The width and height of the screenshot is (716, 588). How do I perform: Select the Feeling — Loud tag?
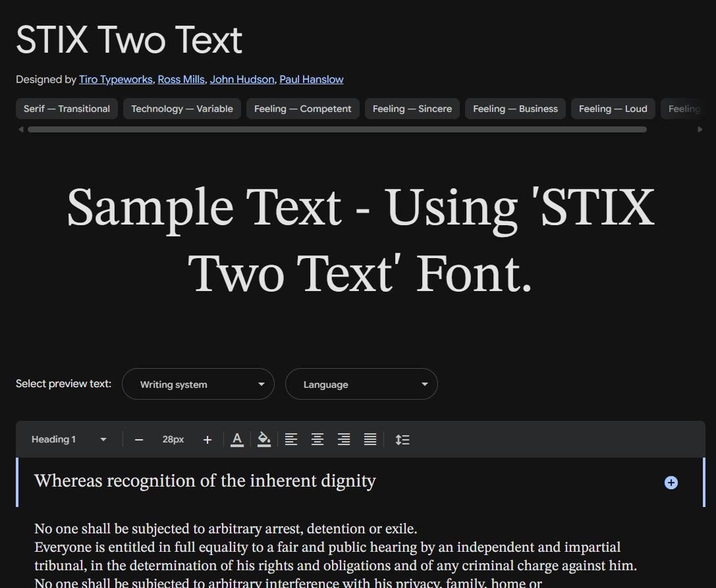(x=613, y=109)
